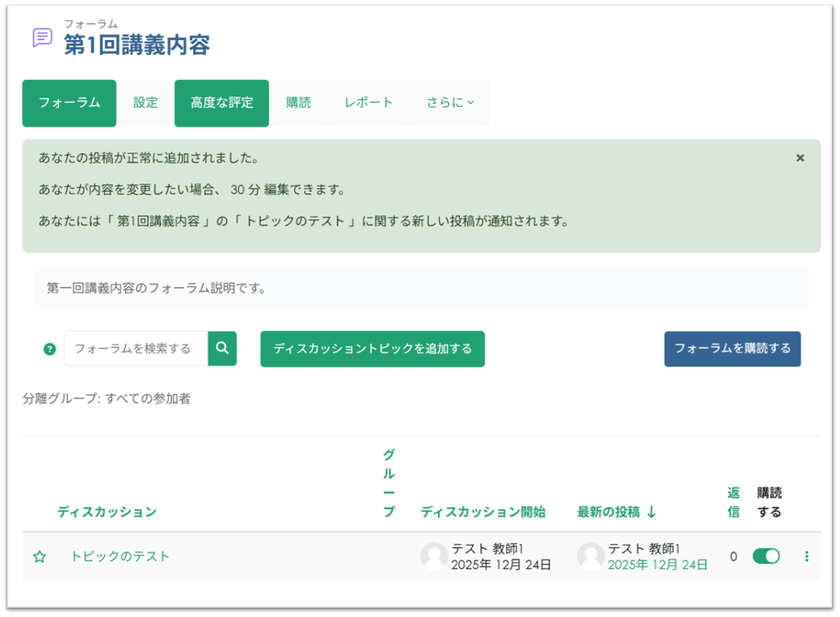
Task: Click テスト 教師1's avatar under 最新の投稿
Action: (590, 556)
